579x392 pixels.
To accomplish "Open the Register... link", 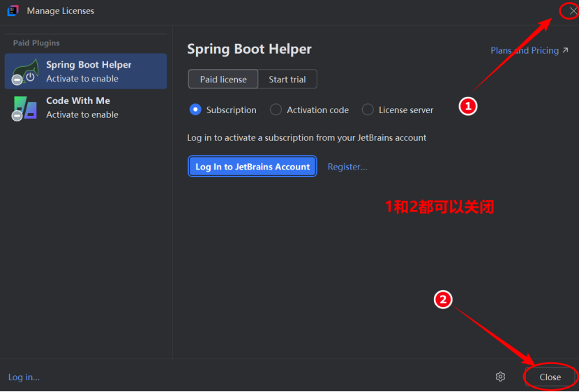I will click(347, 167).
